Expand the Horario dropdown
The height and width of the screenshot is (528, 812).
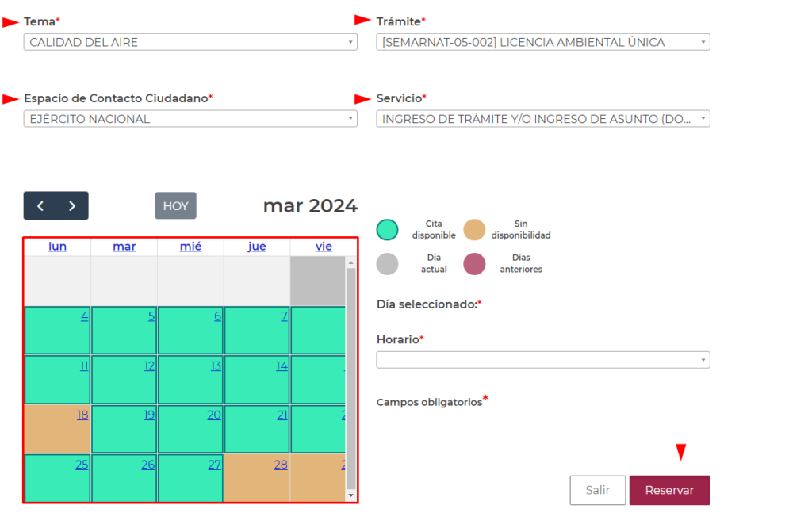542,360
